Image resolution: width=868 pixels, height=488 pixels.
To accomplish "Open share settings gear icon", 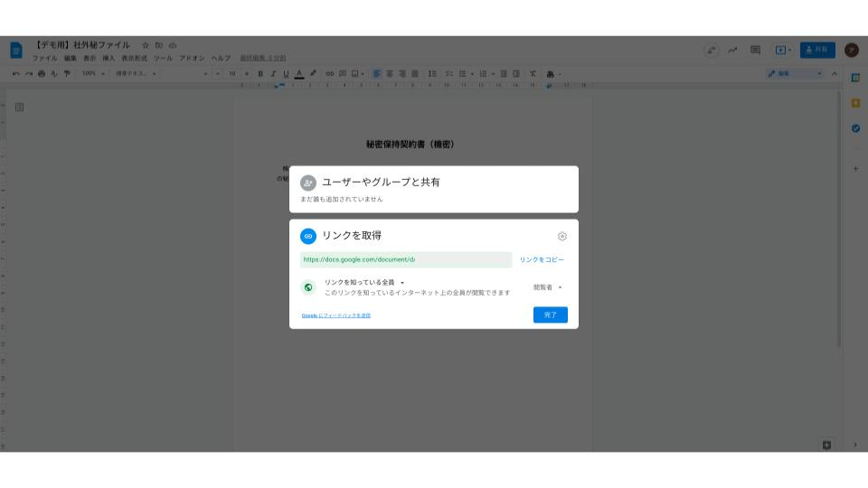I will pyautogui.click(x=561, y=236).
